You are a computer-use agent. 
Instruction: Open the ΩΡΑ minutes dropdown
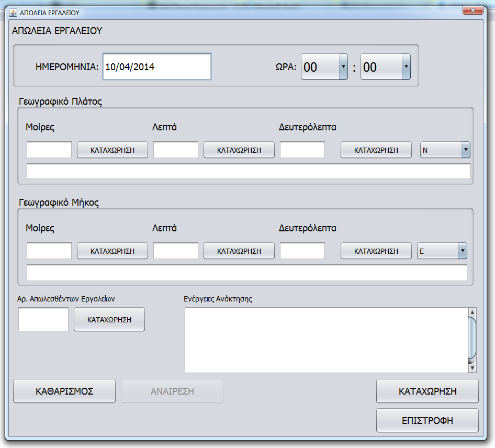[x=386, y=66]
